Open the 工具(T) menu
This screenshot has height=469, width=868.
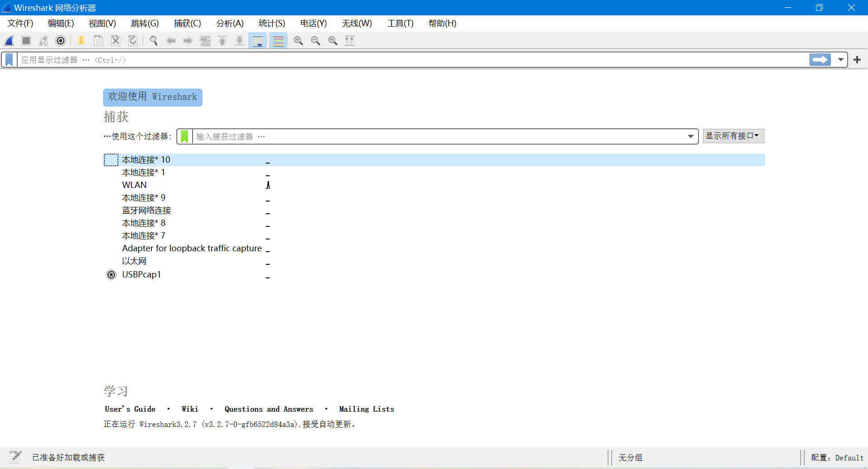(401, 23)
